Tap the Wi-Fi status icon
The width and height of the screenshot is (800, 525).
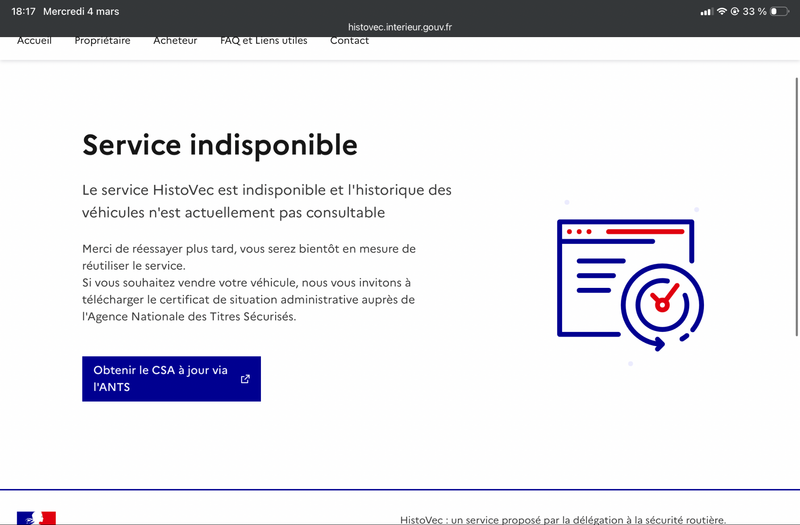click(x=721, y=11)
